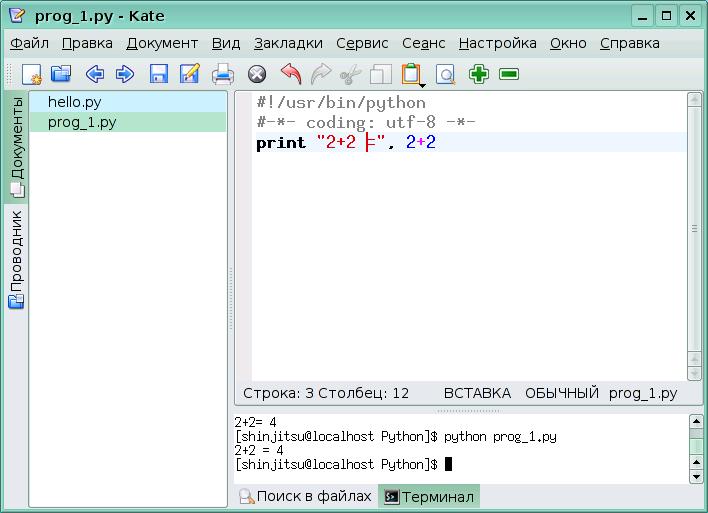Save file with floppy disk icon

[x=158, y=74]
